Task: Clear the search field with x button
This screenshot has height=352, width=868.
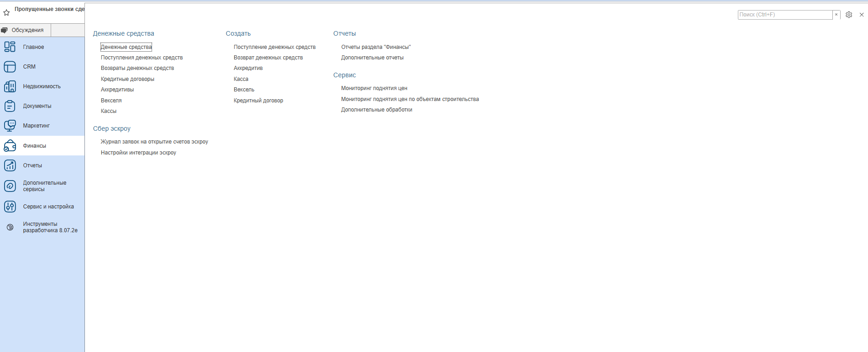Action: [836, 15]
